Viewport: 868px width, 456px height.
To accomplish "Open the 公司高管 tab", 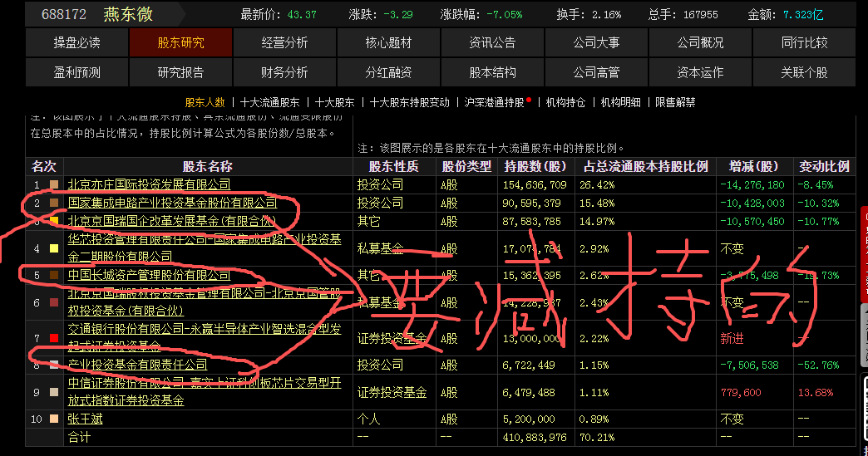I will (596, 72).
